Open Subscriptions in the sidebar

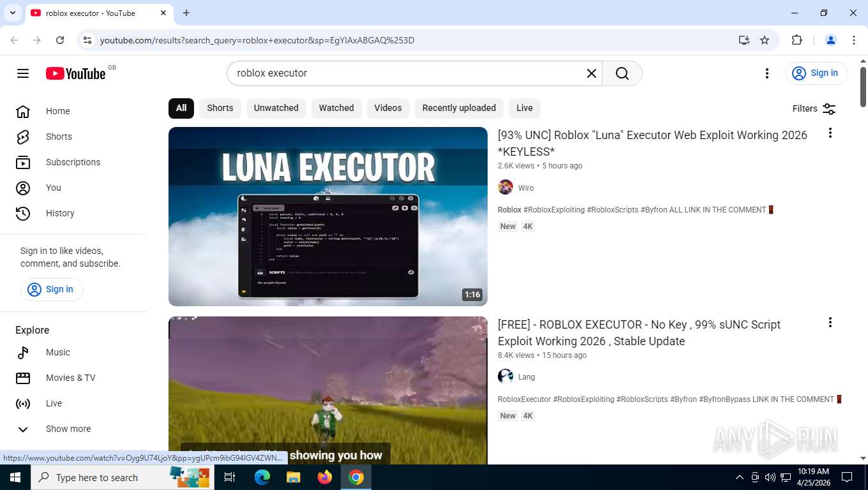(x=73, y=162)
